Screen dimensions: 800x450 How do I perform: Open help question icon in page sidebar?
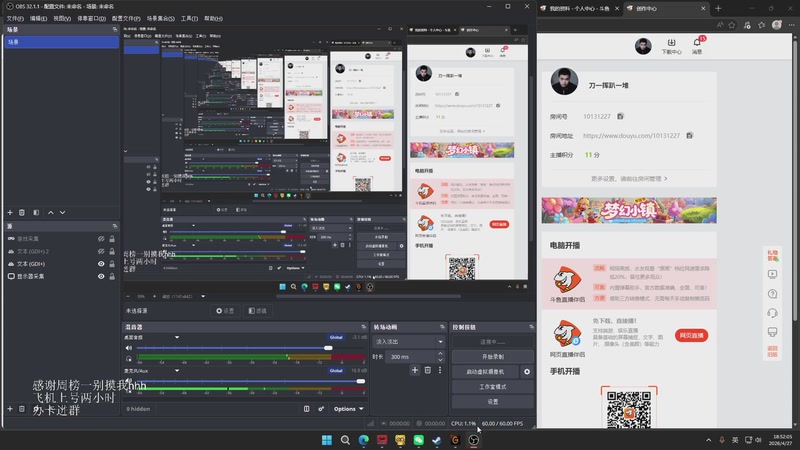[772, 294]
